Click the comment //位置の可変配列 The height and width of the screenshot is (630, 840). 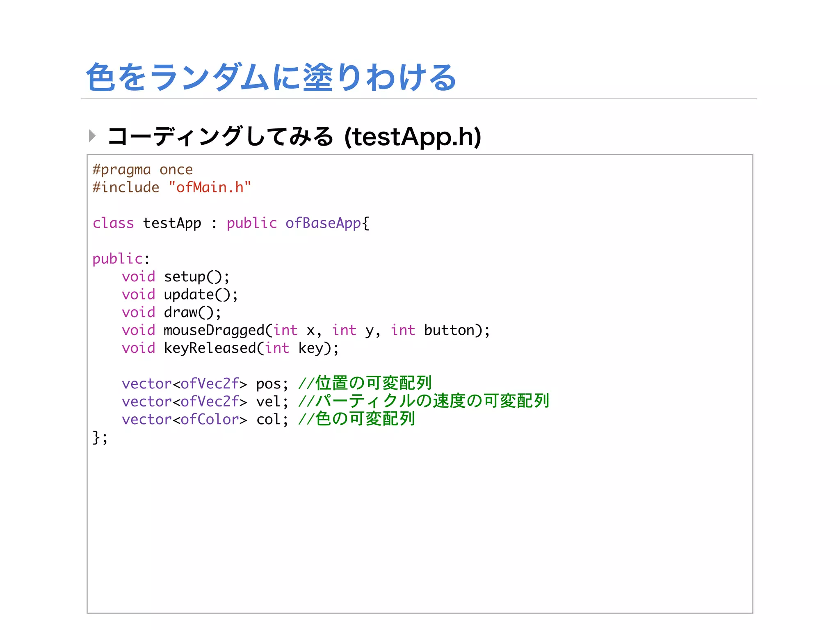[x=365, y=383]
